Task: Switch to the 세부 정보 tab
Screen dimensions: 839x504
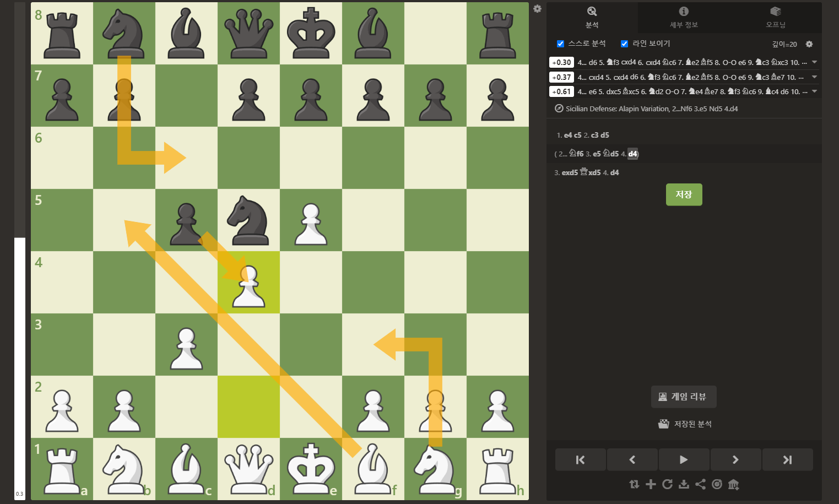Action: [684, 18]
